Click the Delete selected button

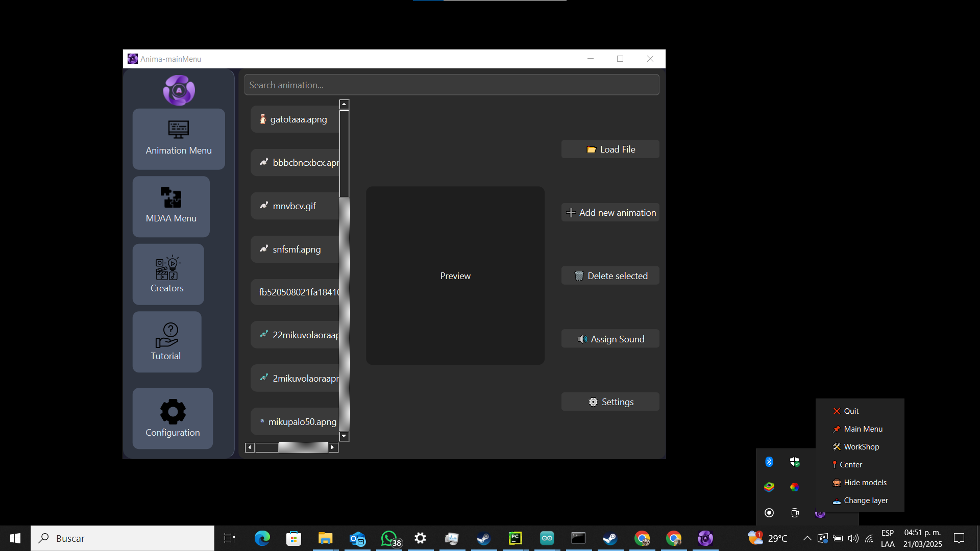pos(610,276)
